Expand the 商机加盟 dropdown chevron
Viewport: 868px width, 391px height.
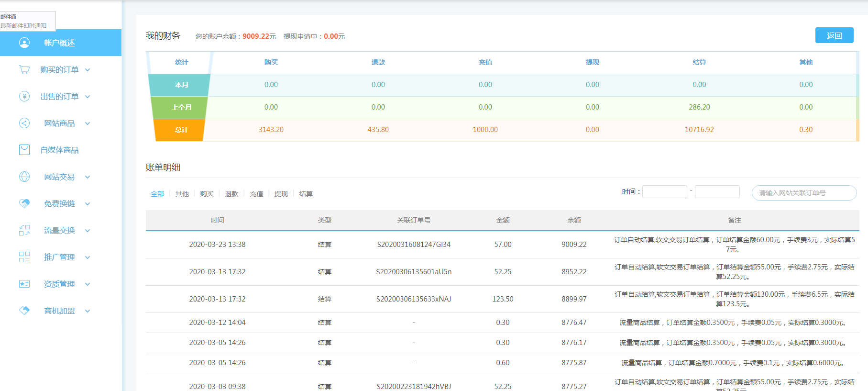tap(88, 311)
